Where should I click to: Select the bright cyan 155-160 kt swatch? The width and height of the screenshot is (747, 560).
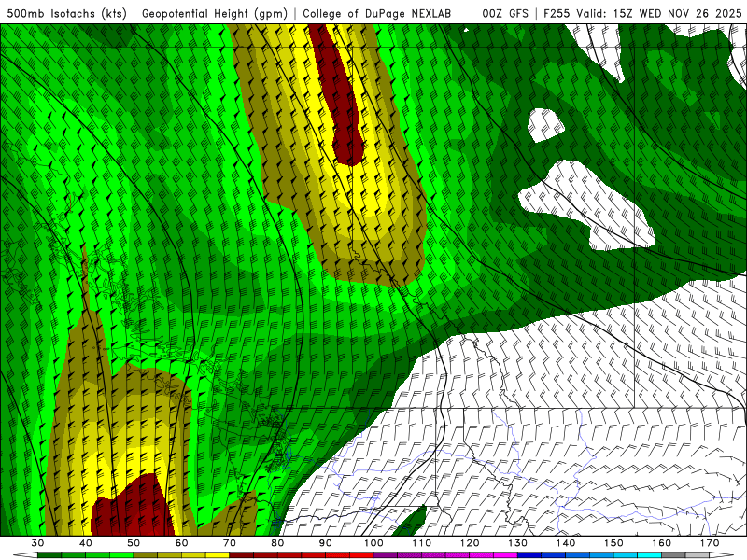pos(649,555)
